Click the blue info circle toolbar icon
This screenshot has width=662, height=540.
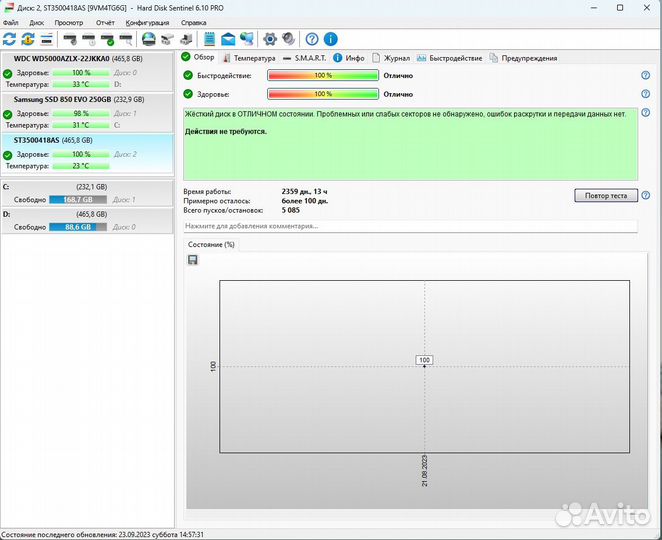(331, 39)
